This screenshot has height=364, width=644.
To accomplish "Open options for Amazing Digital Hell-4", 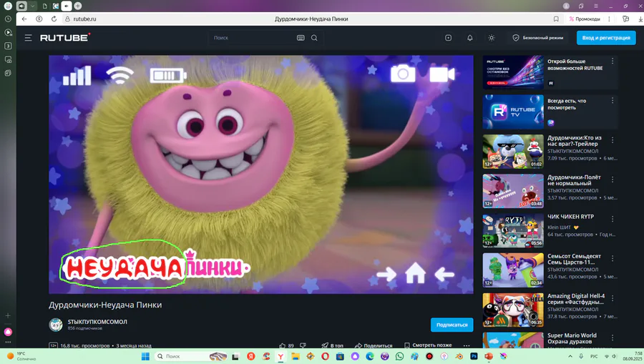I will click(x=613, y=298).
